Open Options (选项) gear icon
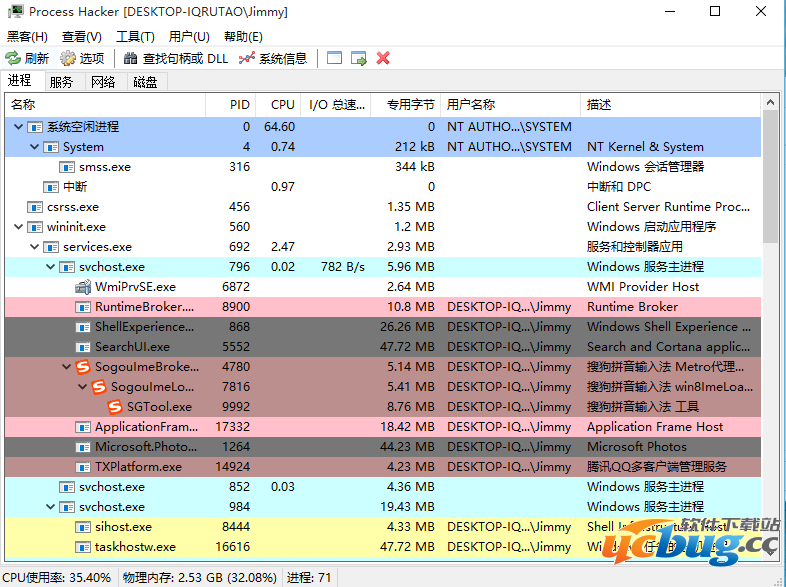Viewport: 786px width, 587px height. coord(68,59)
